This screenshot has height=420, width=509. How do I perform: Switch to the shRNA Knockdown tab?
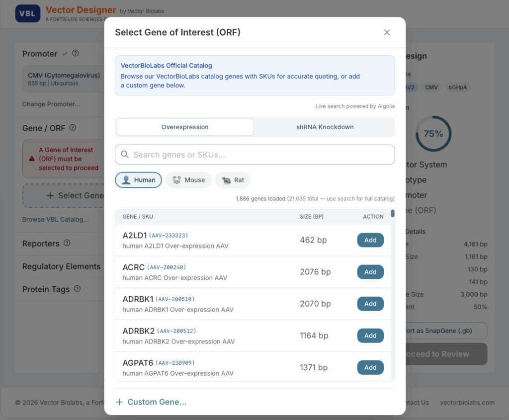[x=325, y=127]
